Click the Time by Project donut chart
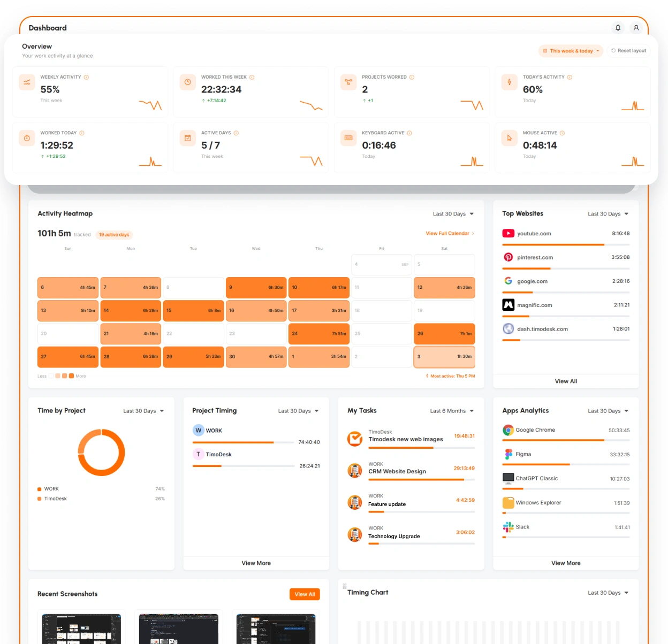 coord(101,453)
